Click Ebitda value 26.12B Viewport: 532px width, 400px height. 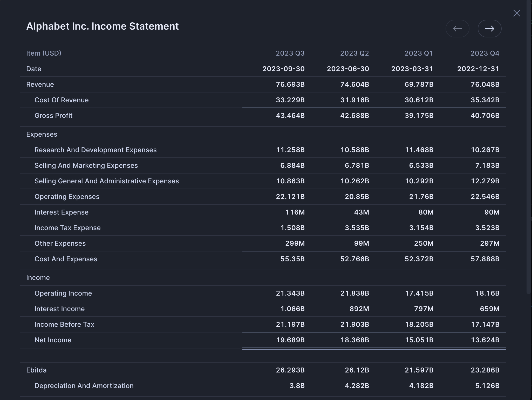(x=357, y=370)
